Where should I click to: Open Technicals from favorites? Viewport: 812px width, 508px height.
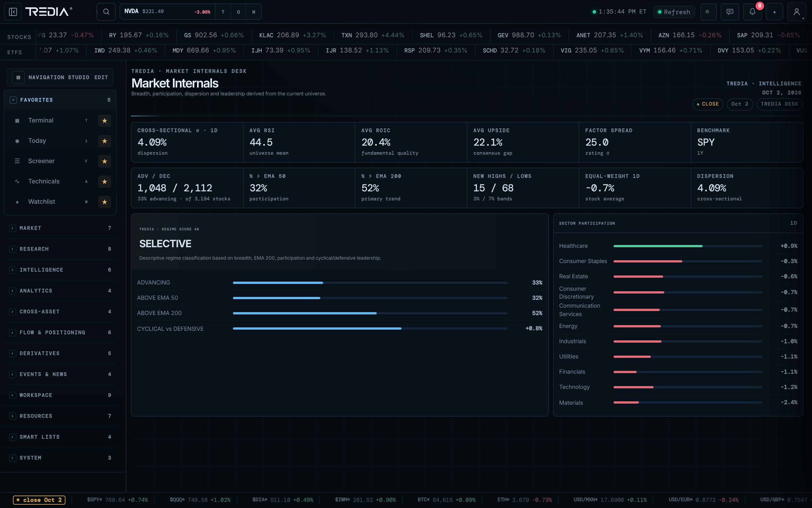[x=44, y=181]
